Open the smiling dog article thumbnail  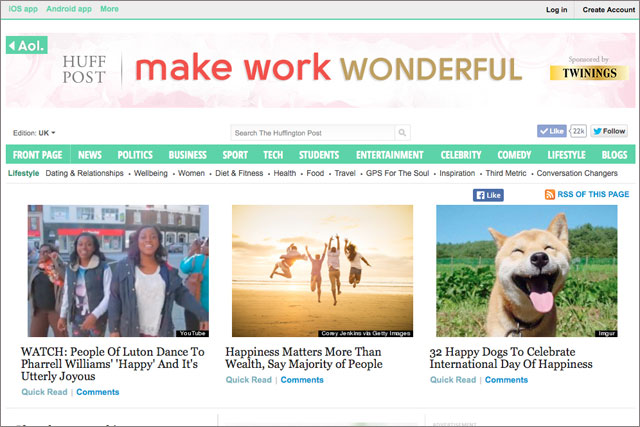[527, 271]
